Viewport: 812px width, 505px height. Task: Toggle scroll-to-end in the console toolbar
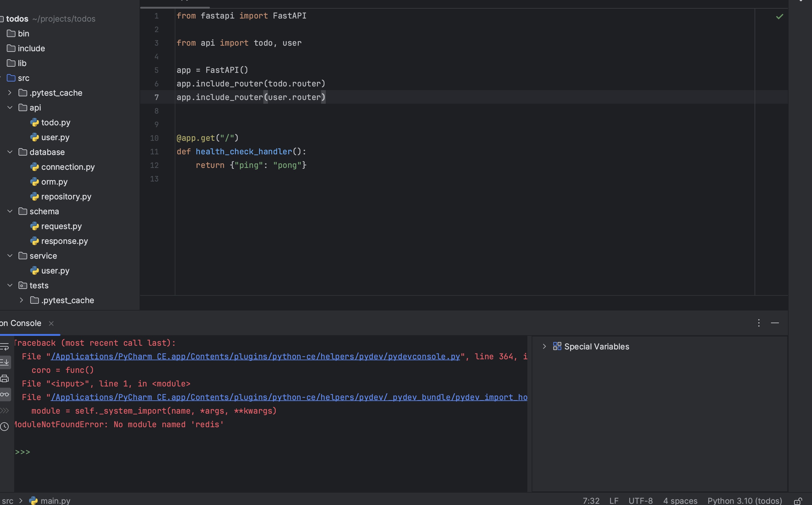(4, 362)
